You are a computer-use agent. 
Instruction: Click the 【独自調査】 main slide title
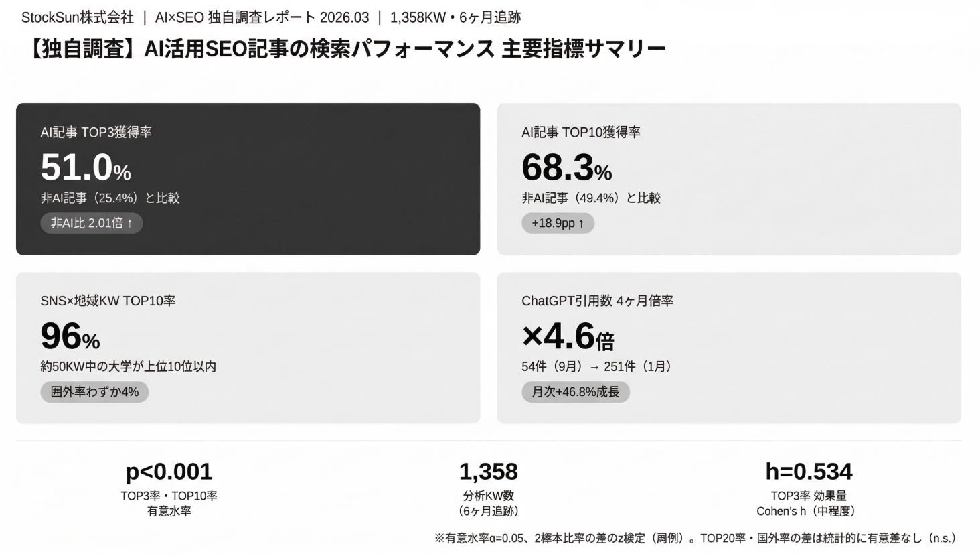[x=345, y=49]
